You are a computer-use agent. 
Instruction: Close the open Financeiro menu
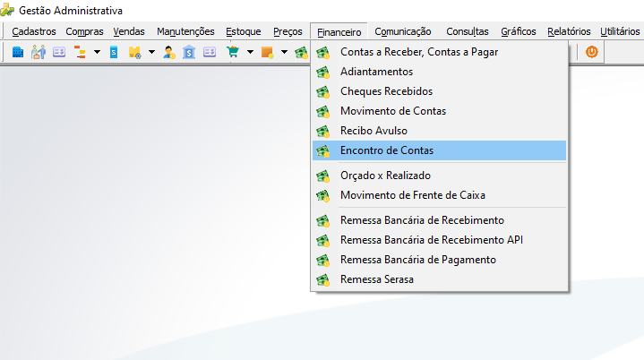coord(339,31)
